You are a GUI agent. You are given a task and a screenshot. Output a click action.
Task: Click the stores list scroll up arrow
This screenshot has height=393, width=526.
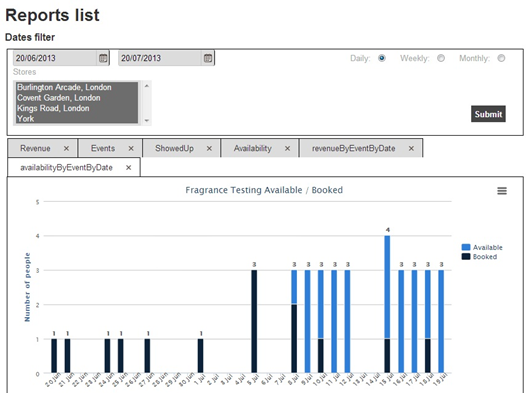(x=147, y=86)
